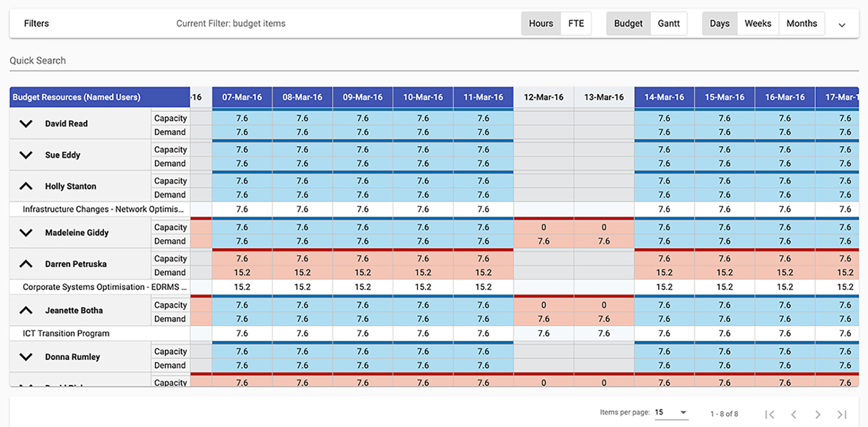The image size is (868, 427).
Task: Collapse Darren Petruska's row
Action: 26,264
